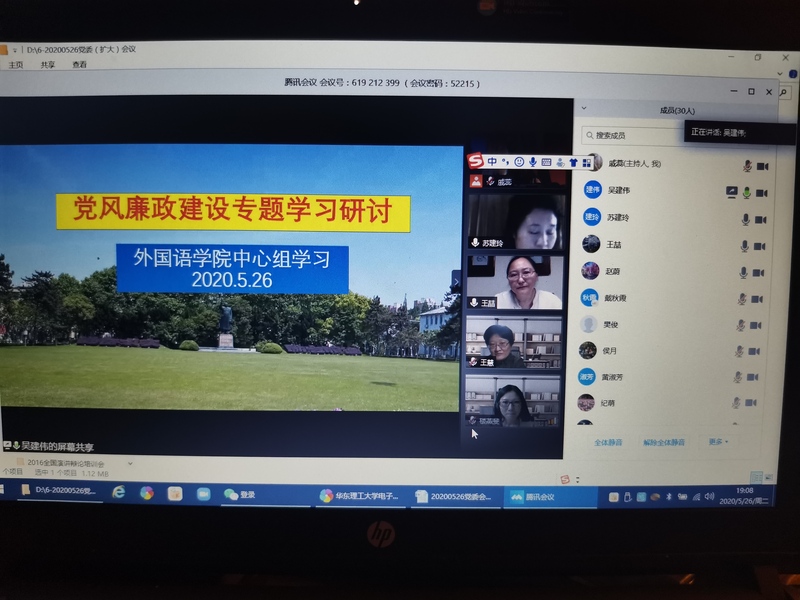
Task: Open the 共享 tab in File Explorer
Action: (48, 65)
